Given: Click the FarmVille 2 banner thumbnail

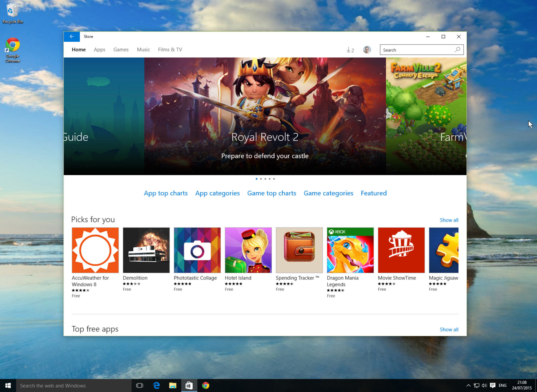Looking at the screenshot, I should (x=425, y=117).
